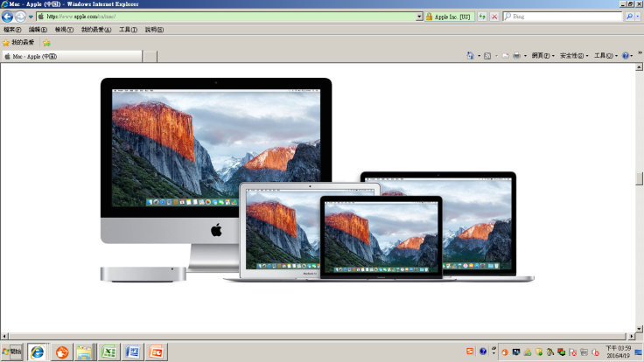Click the favorites star icon
Image resolution: width=644 pixels, height=362 pixels.
click(x=6, y=42)
